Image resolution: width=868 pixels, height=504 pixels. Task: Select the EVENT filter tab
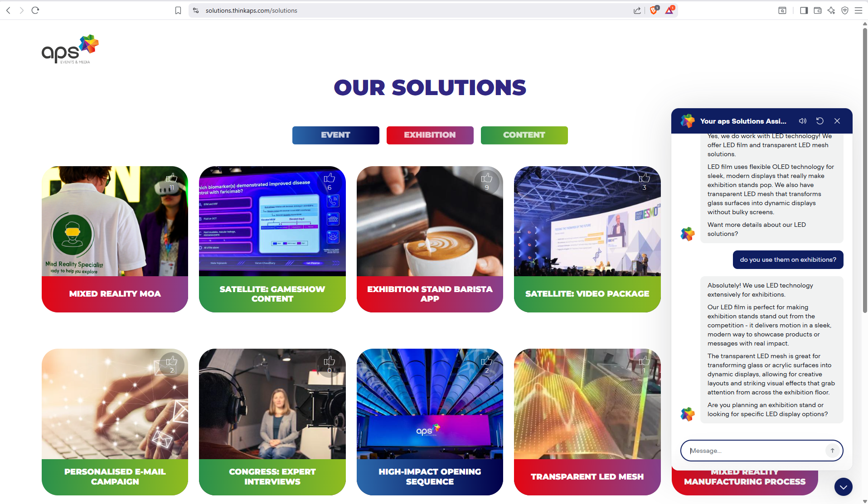tap(336, 135)
